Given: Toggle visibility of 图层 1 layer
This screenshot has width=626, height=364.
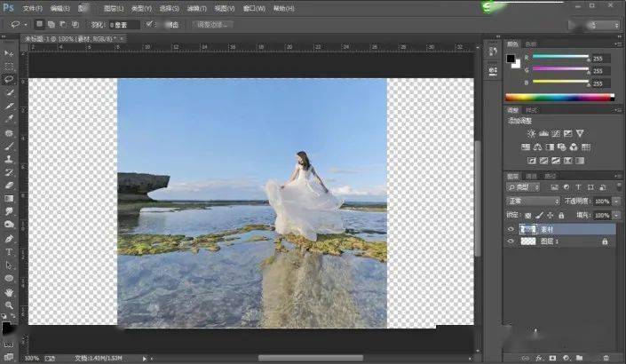Looking at the screenshot, I should (511, 241).
